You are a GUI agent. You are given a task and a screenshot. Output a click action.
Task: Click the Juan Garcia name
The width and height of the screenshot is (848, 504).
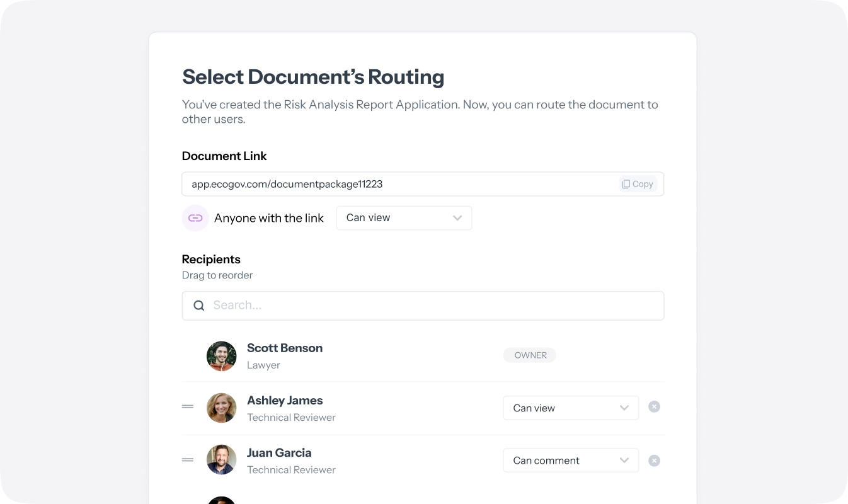click(279, 452)
